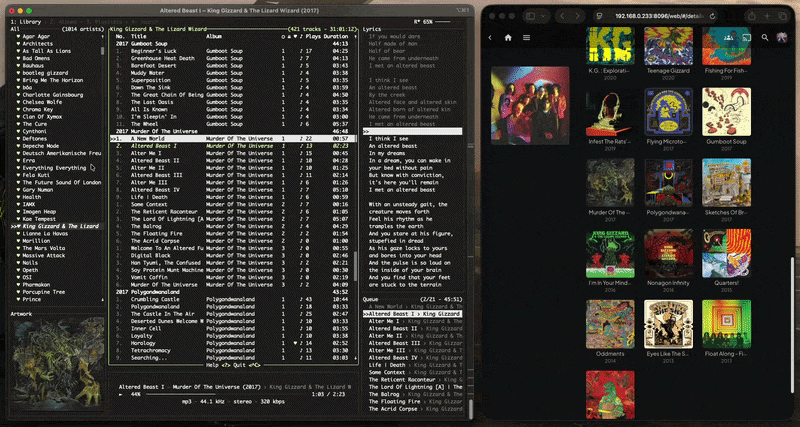Select the Porcupine Tree artist

[43, 292]
